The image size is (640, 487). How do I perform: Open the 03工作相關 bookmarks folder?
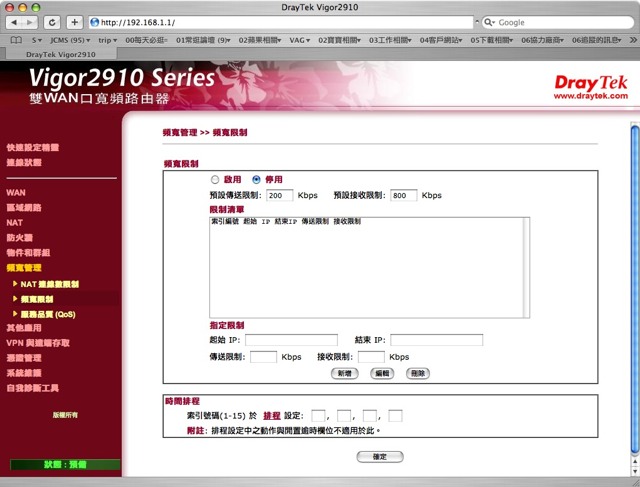[390, 40]
